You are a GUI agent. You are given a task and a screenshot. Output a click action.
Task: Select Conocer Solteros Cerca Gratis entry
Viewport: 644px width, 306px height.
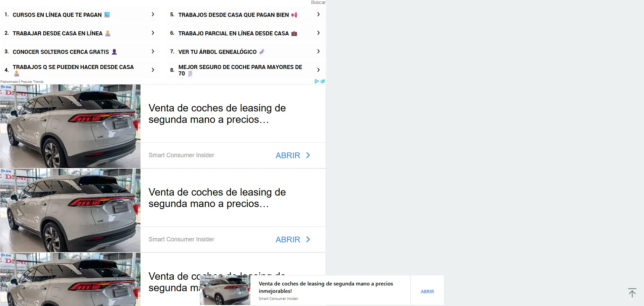(x=61, y=52)
